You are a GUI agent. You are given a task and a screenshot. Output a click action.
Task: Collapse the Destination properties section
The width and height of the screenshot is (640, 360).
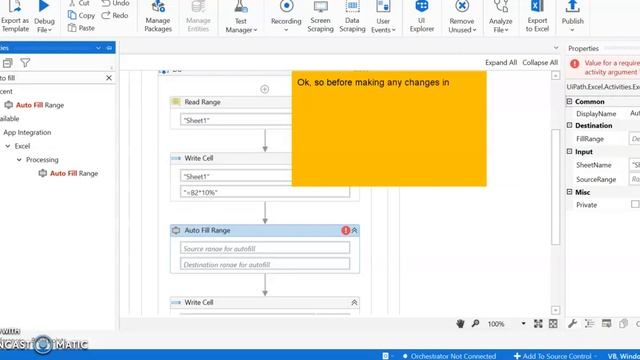point(570,125)
